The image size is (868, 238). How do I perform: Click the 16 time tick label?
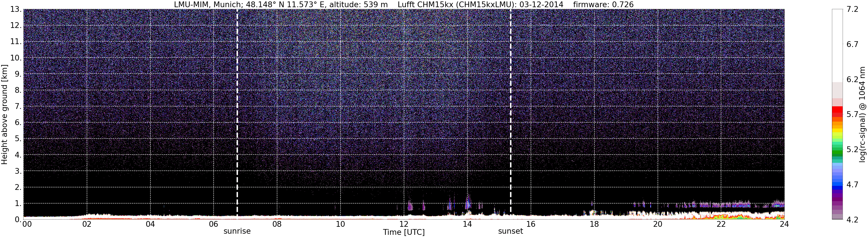pyautogui.click(x=531, y=224)
